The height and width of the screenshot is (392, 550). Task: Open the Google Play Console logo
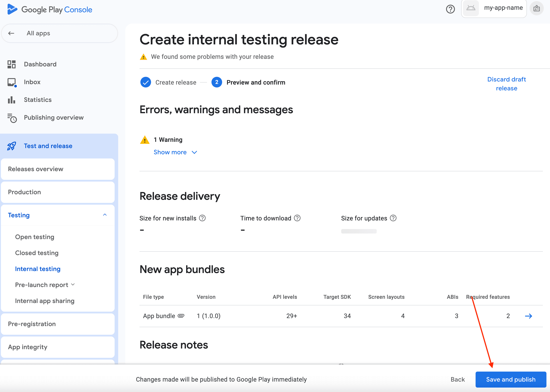click(x=50, y=9)
